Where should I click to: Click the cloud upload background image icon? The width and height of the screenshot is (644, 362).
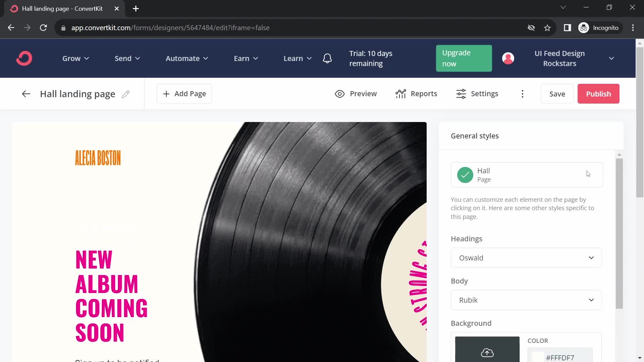[487, 352]
